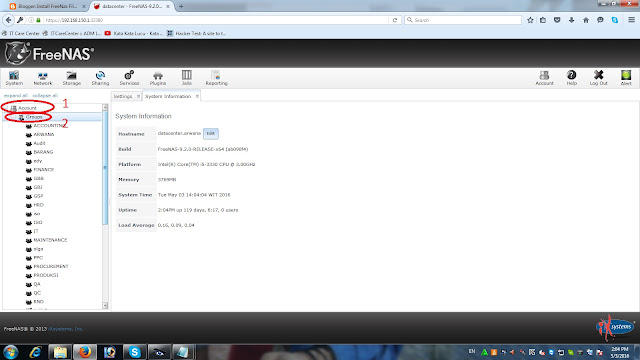Open the Network toolbar icon
The image size is (640, 360).
coord(43,78)
